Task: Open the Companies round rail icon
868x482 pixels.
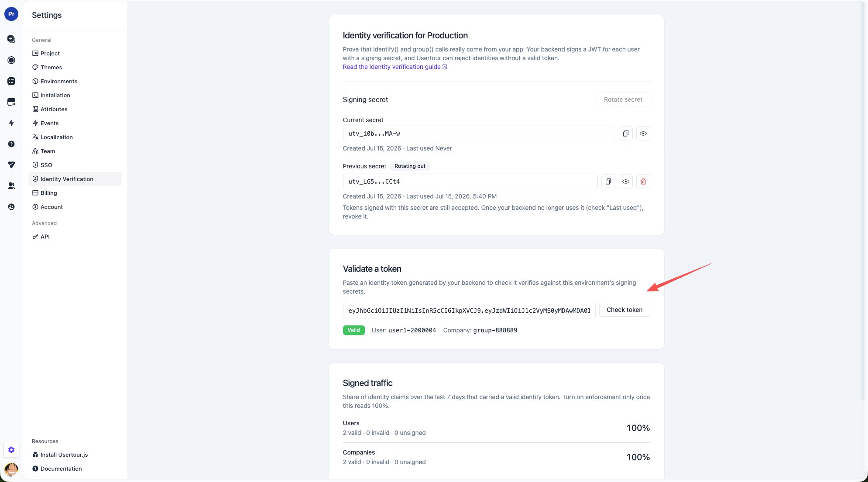Action: pyautogui.click(x=11, y=207)
